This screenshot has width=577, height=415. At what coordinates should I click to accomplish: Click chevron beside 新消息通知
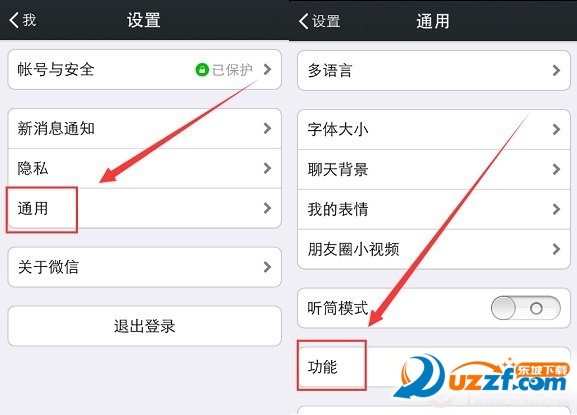click(x=268, y=128)
